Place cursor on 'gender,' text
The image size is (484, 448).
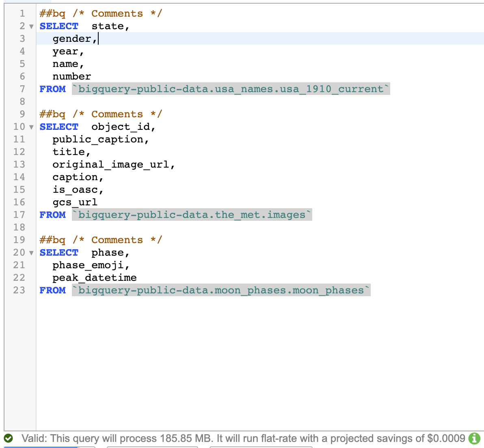[75, 39]
